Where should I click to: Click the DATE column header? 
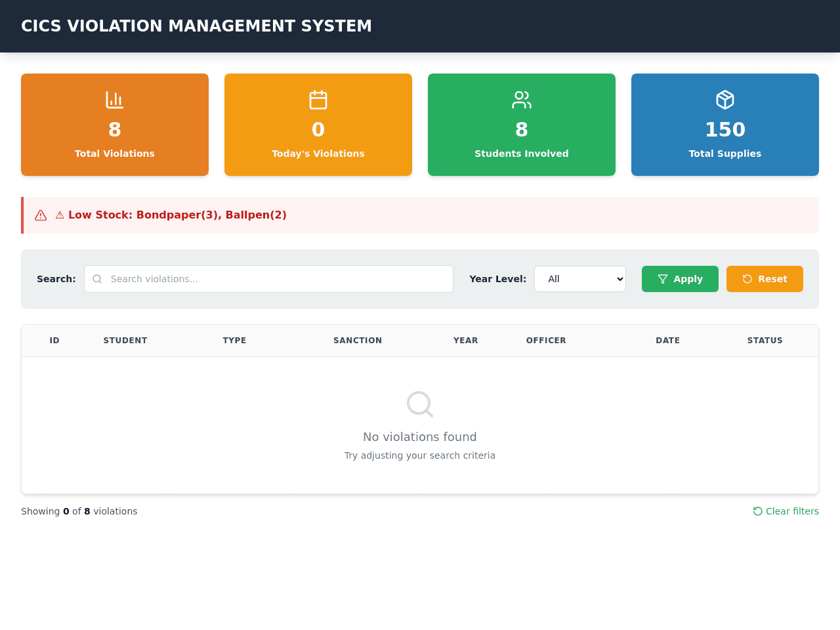coord(668,341)
